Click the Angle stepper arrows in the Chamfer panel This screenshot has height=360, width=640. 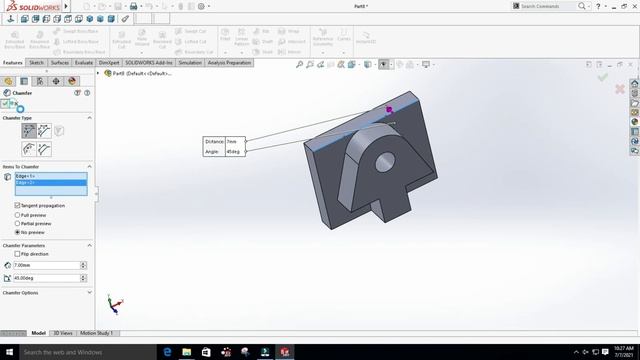(x=83, y=278)
